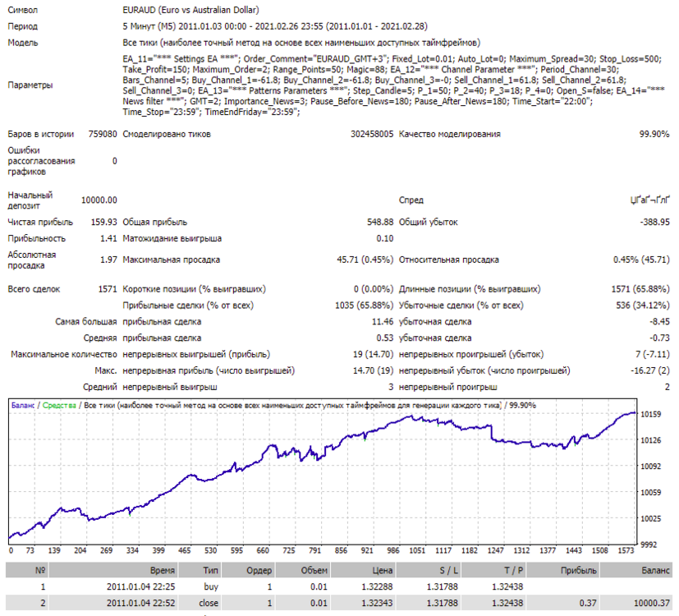Select largest loss trade value -8.45
The height and width of the screenshot is (616, 679).
pos(659,322)
